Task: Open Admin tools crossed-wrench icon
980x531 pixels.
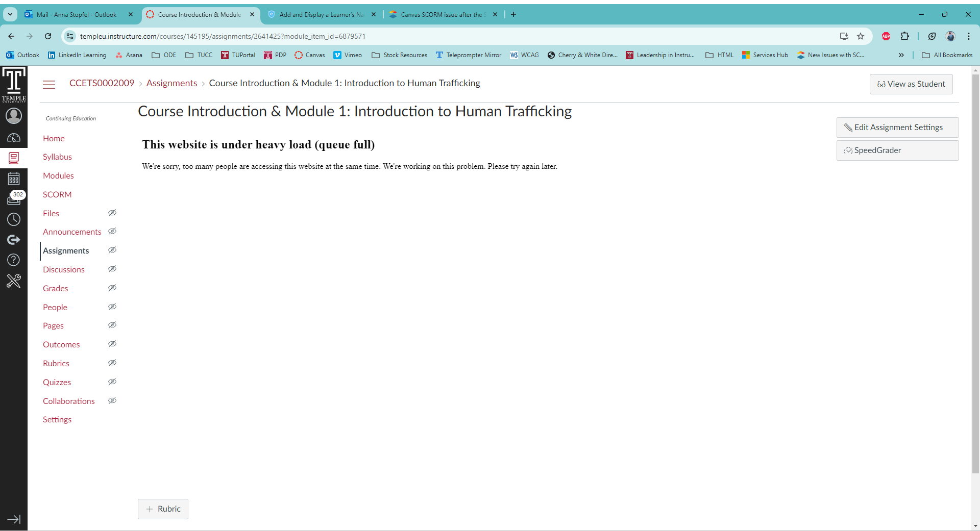Action: (14, 281)
